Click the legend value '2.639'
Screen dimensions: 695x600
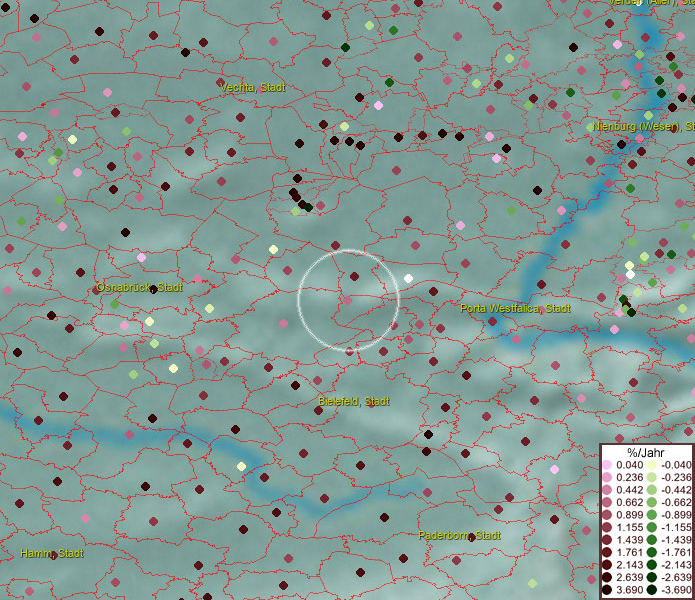629,577
